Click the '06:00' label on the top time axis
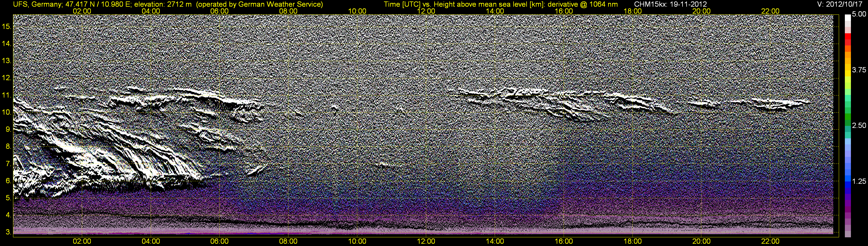868x246 pixels. click(x=219, y=11)
